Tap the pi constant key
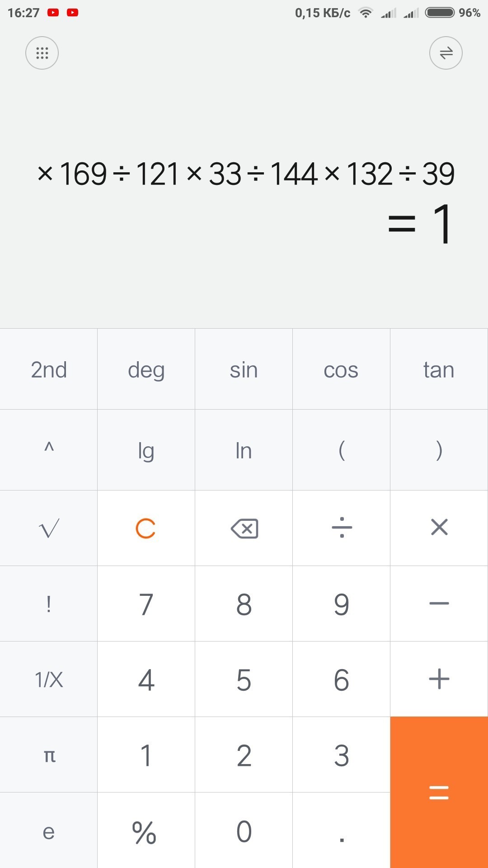Screen dimensions: 488x868 point(49,755)
